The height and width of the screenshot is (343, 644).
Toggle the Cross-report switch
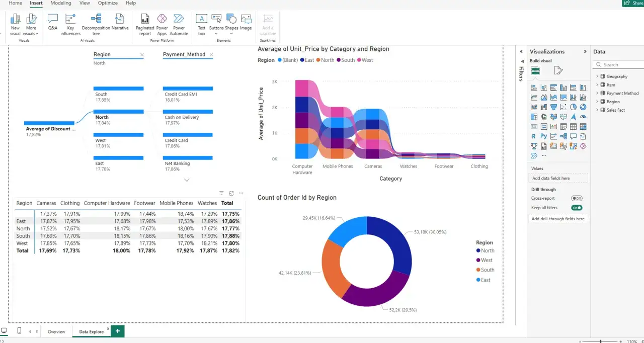[x=577, y=198]
